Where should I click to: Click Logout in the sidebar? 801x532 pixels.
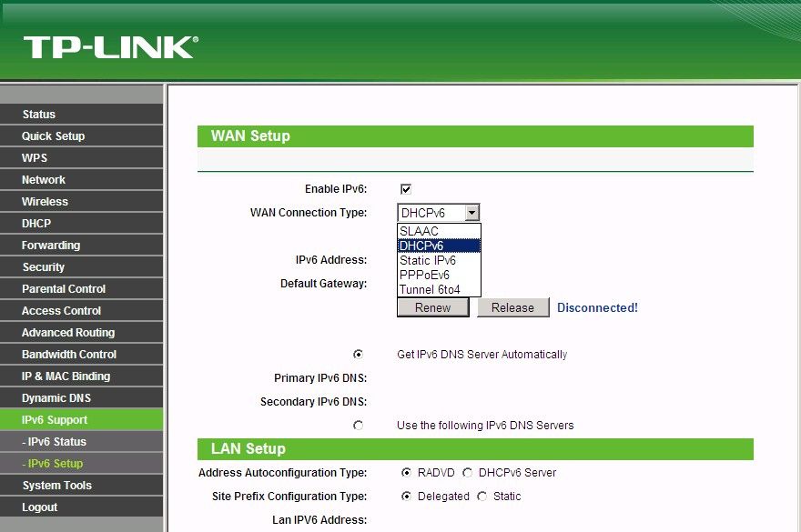(81, 507)
